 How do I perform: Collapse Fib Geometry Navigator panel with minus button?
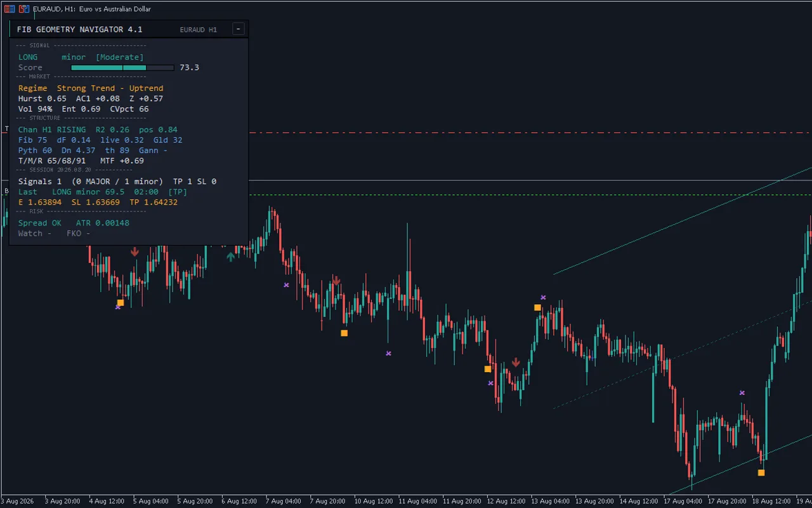point(238,29)
